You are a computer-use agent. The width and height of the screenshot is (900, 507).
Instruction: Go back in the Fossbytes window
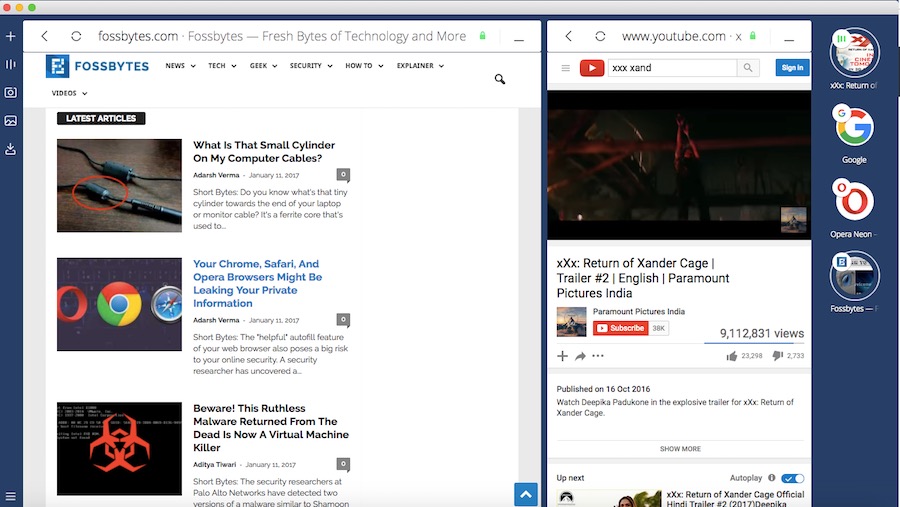(x=45, y=36)
